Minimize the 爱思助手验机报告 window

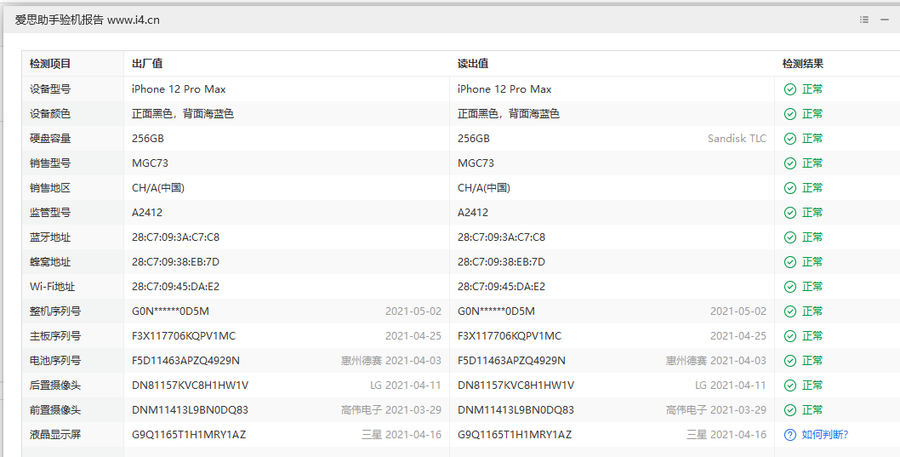coord(885,20)
